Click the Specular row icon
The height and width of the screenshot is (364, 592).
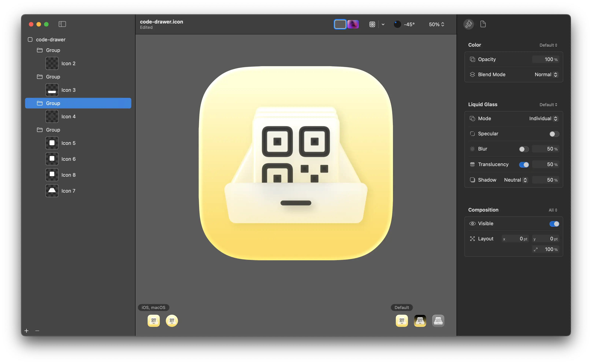472,134
